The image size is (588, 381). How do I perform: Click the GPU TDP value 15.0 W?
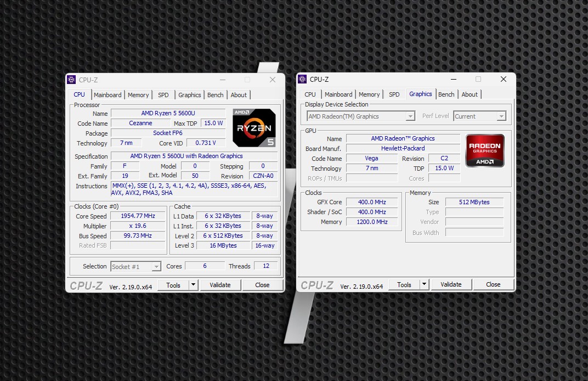pos(444,168)
